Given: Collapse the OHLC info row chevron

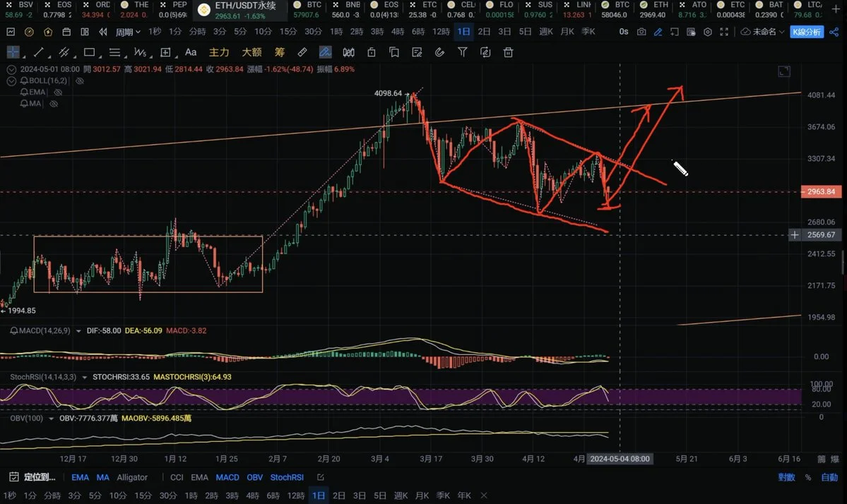Looking at the screenshot, I should tap(11, 70).
